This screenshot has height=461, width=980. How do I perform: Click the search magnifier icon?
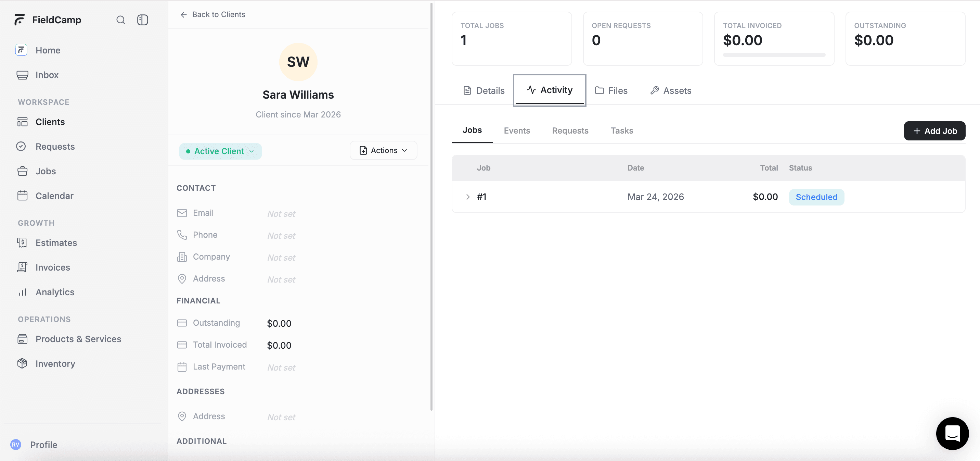(x=120, y=20)
